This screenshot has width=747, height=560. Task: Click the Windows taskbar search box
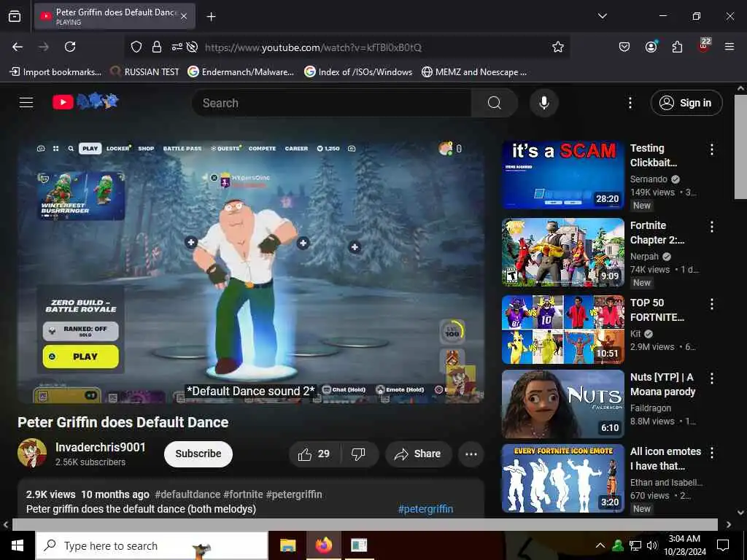click(152, 545)
